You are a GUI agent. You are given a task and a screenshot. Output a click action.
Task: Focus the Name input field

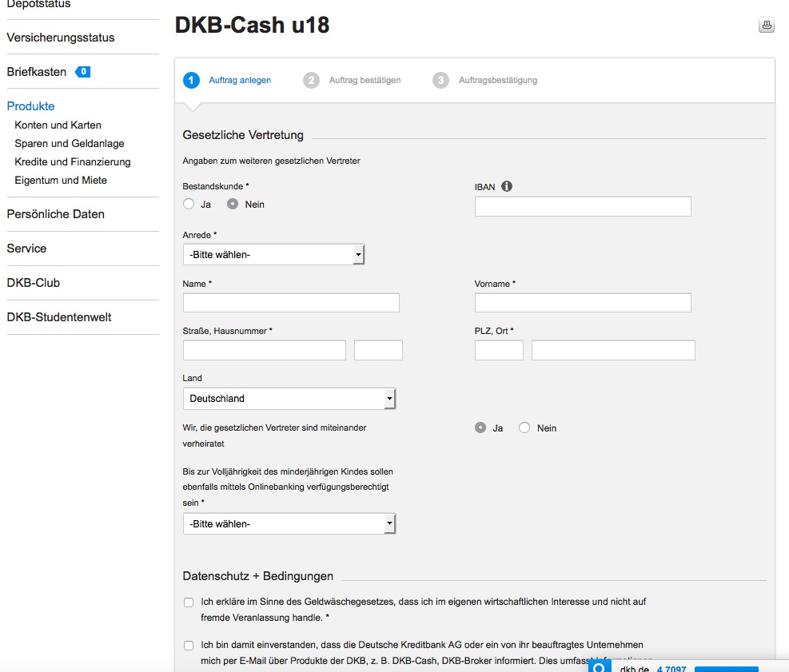[x=291, y=303]
